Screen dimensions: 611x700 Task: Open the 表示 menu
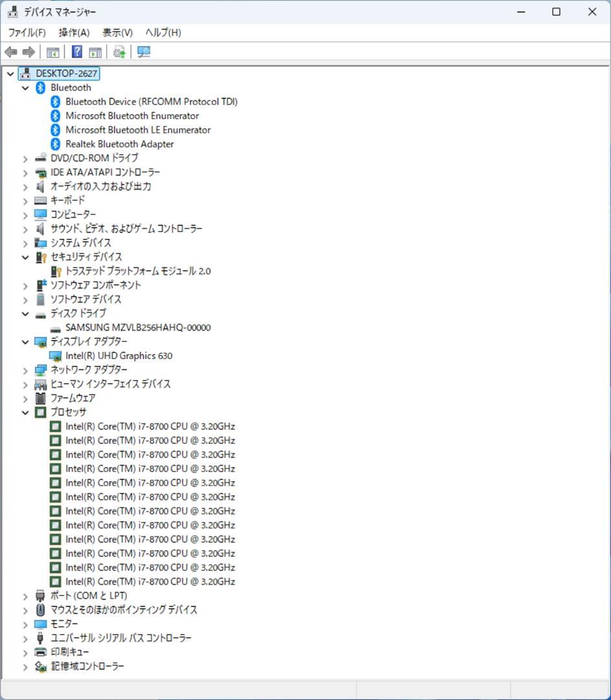117,32
